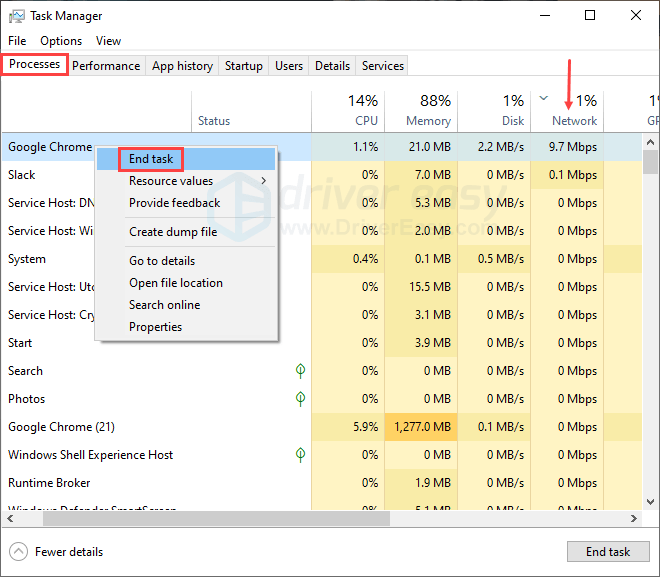Click the horizontal scrollbar thumb
Image resolution: width=660 pixels, height=577 pixels.
[216, 519]
